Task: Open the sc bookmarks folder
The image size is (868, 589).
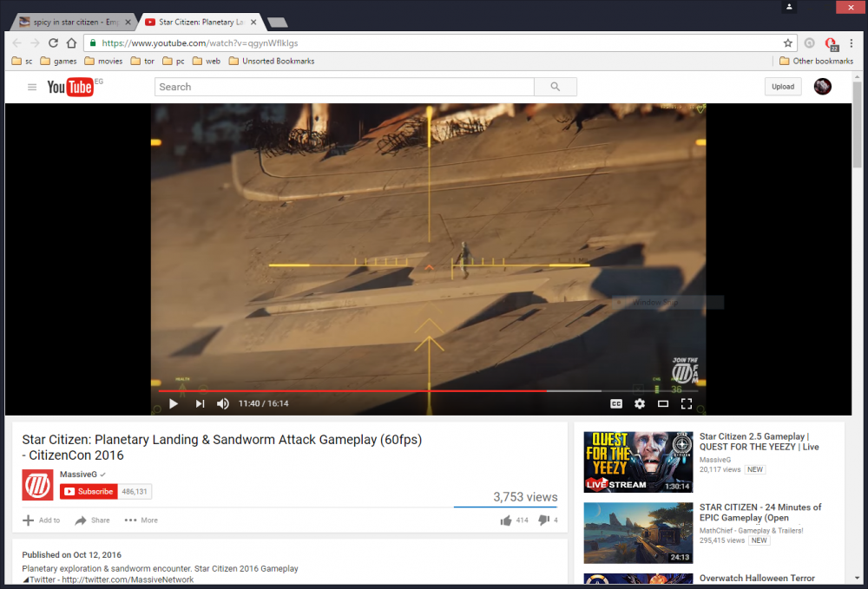Action: [x=23, y=61]
